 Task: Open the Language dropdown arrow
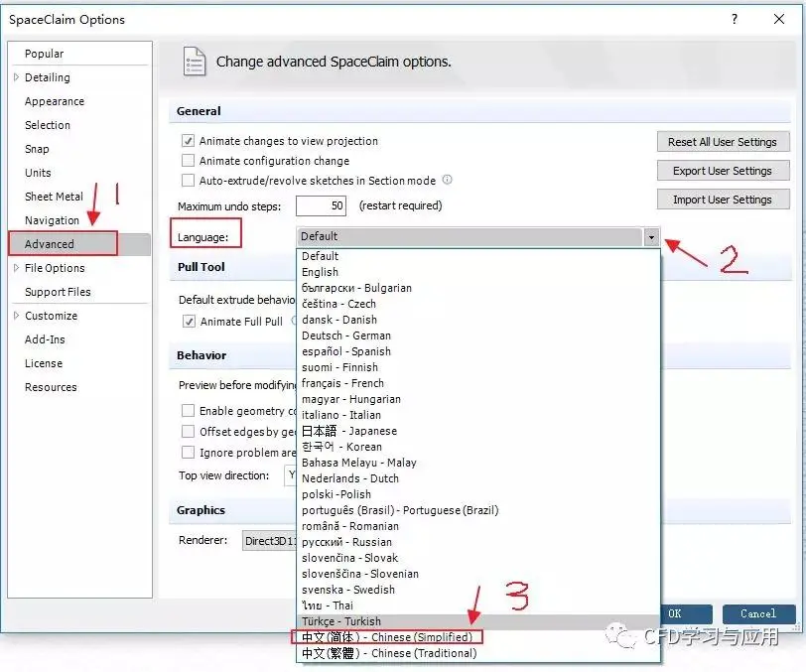[651, 237]
